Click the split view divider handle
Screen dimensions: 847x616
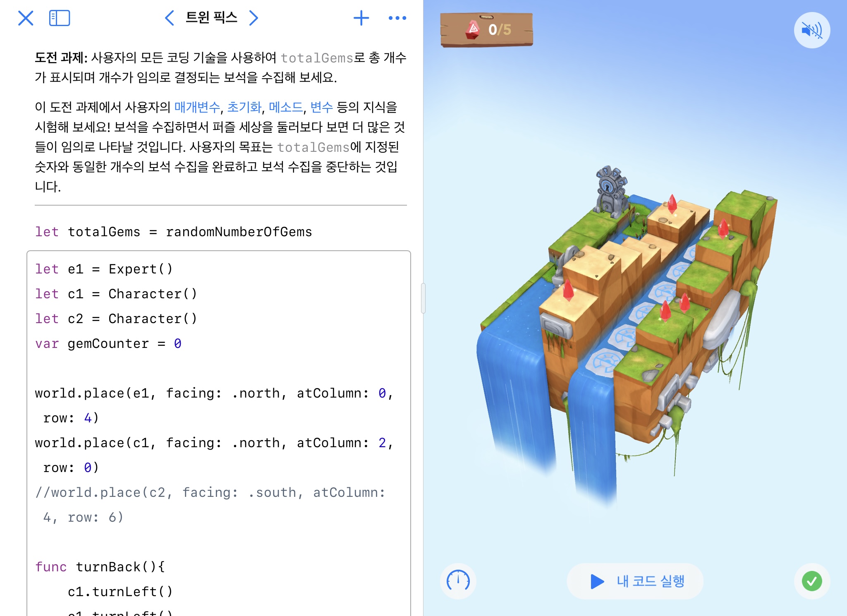tap(423, 298)
